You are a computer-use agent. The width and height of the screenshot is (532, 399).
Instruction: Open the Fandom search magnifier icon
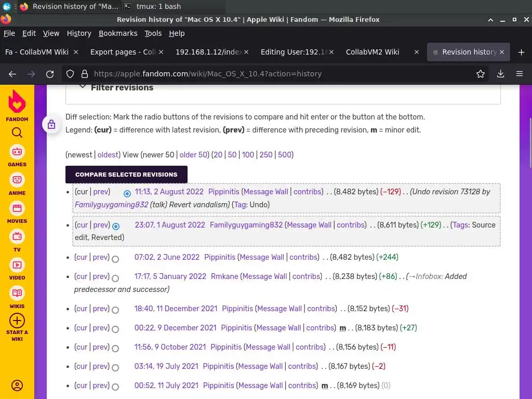pos(17,132)
